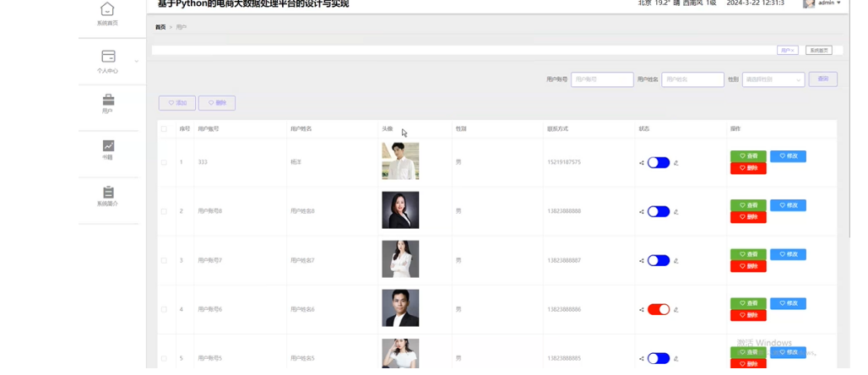Click avatar thumbnail of user 333
Screen dimensions: 868x375
pos(400,161)
